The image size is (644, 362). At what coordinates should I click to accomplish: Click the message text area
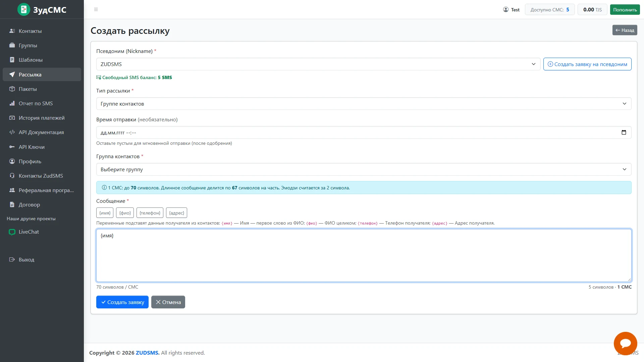point(364,255)
